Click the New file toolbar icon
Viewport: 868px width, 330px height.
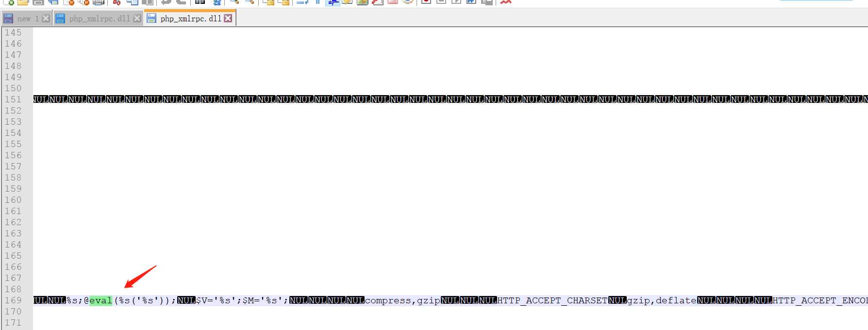click(x=9, y=2)
